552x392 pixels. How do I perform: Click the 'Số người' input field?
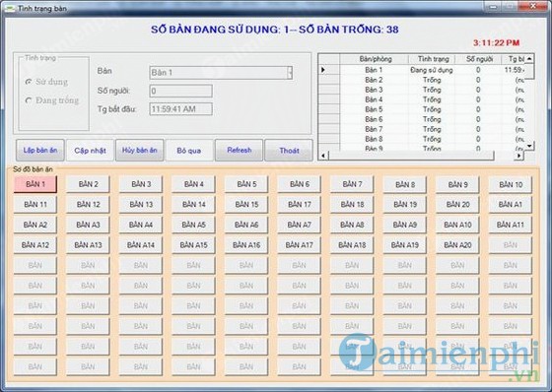[x=181, y=91]
